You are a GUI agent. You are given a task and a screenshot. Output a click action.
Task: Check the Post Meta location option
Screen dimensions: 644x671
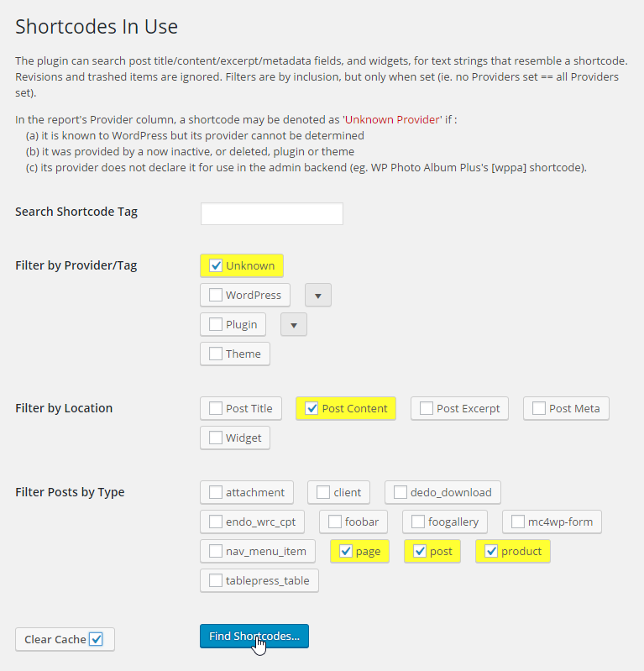click(539, 409)
